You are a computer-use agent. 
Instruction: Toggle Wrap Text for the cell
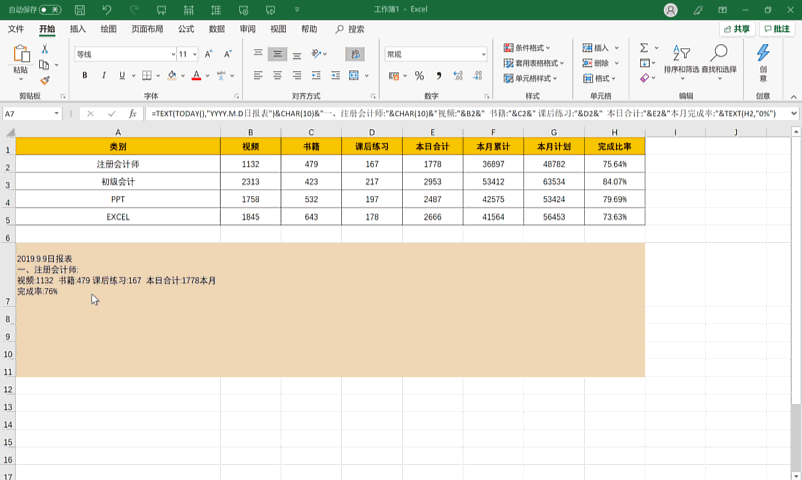pos(355,54)
